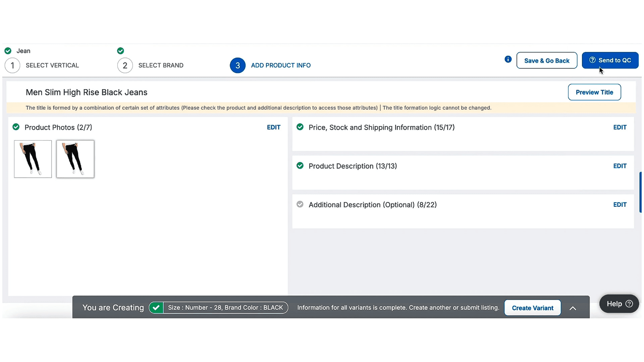This screenshot has width=644, height=362.
Task: Go to step 1 Select Vertical
Action: pyautogui.click(x=12, y=65)
